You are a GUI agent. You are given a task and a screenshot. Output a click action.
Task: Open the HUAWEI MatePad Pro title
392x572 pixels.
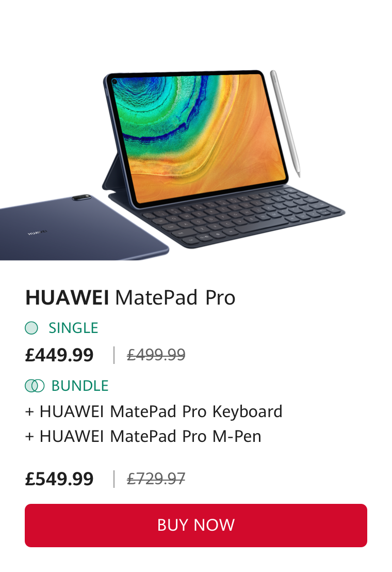130,297
